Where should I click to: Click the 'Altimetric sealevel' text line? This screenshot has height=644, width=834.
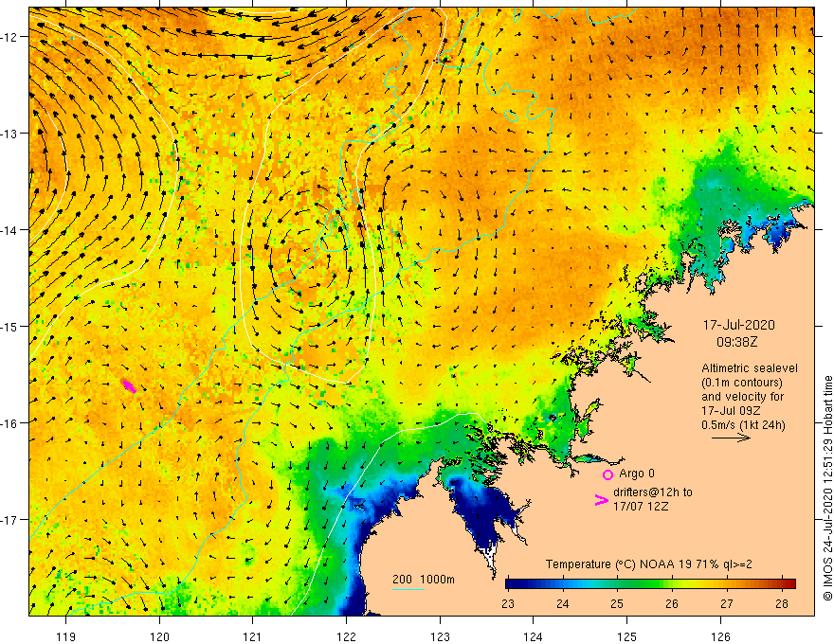tap(750, 368)
